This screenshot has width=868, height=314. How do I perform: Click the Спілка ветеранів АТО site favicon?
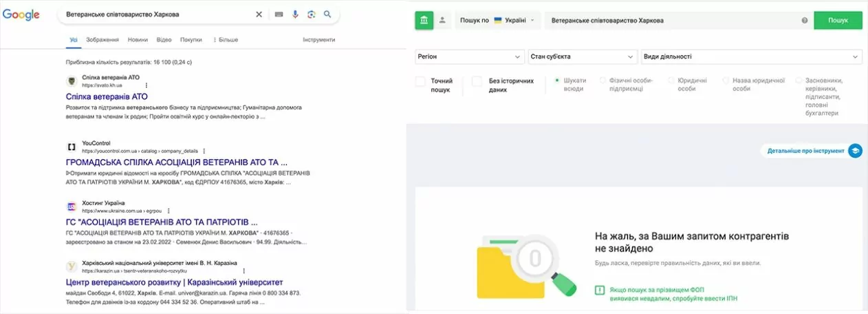71,81
